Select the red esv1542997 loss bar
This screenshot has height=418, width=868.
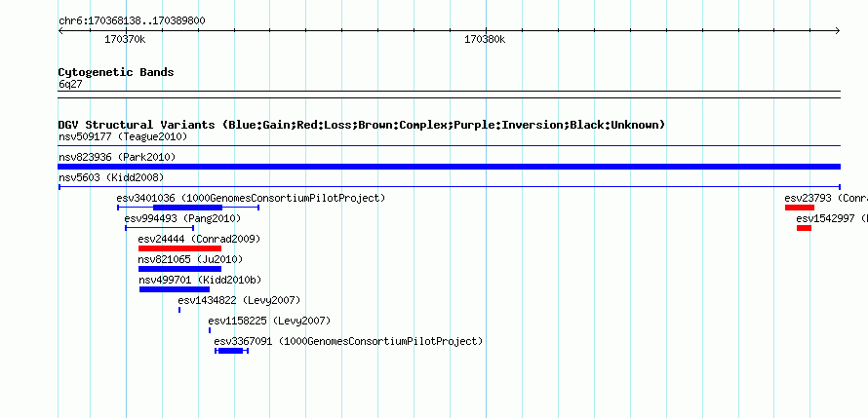point(805,228)
